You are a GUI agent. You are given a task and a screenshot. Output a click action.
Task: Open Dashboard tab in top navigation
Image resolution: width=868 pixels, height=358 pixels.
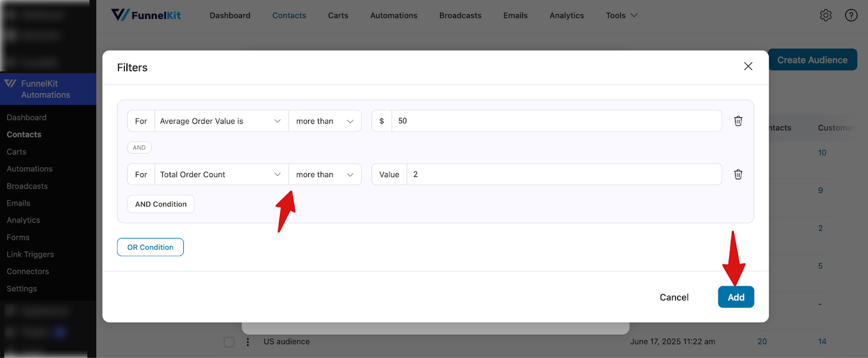230,15
